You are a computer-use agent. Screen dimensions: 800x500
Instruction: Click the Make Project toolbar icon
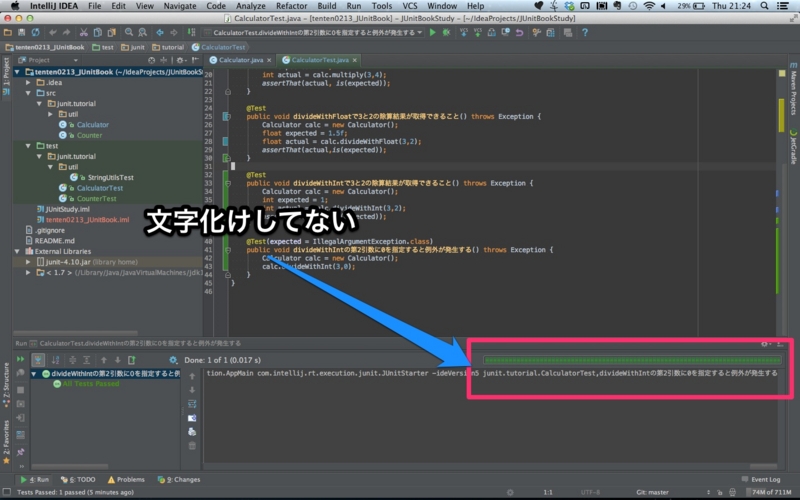pyautogui.click(x=191, y=33)
